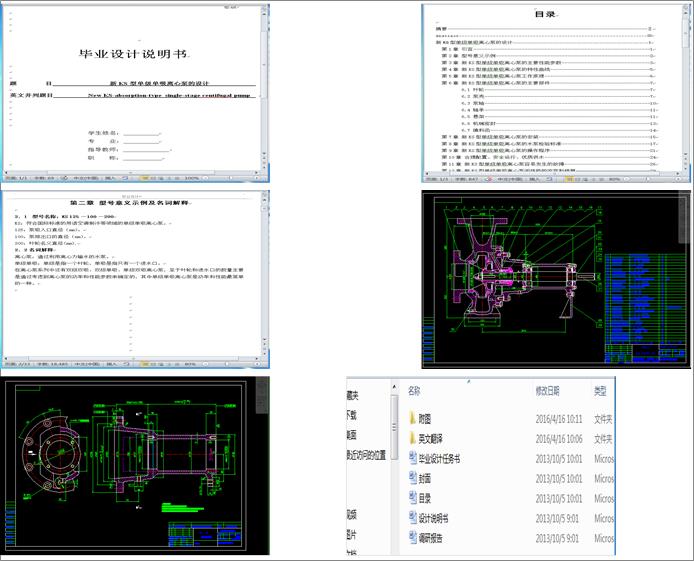The image size is (694, 561).
Task: Click the pump assembly section CAD drawing
Action: (x=525, y=269)
